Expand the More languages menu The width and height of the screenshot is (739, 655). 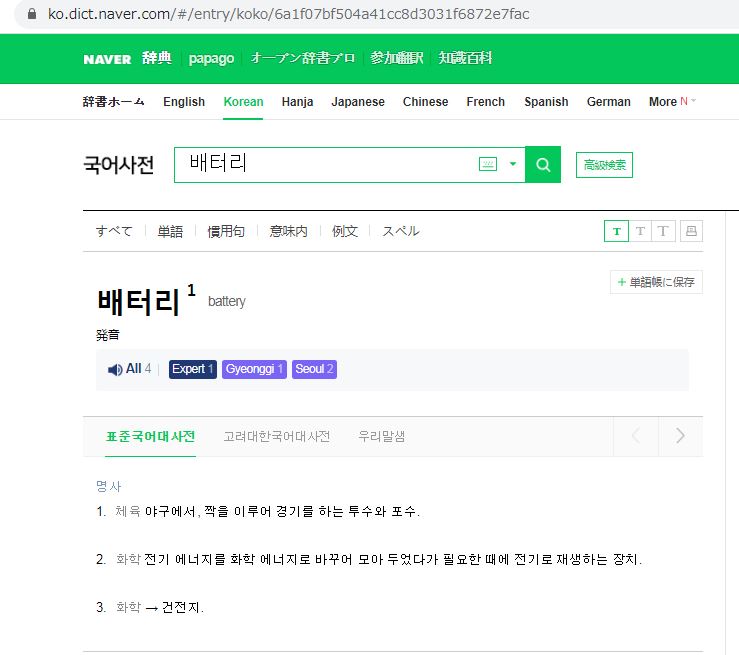670,102
